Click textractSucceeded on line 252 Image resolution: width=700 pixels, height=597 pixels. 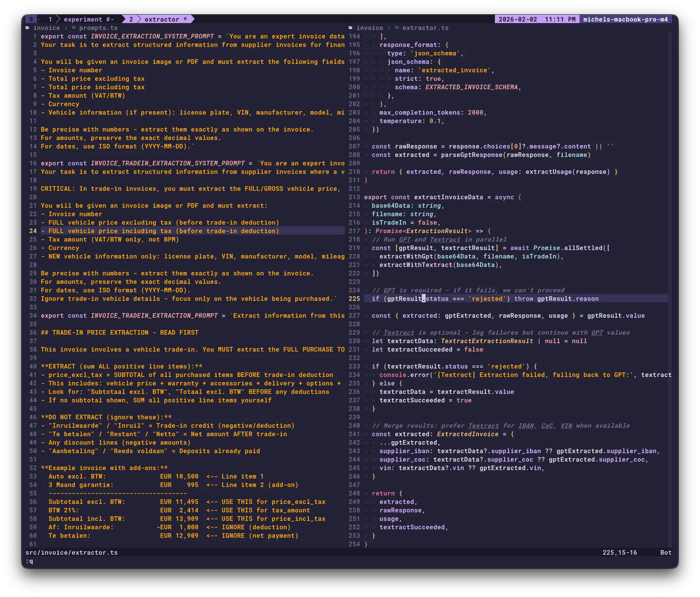412,527
